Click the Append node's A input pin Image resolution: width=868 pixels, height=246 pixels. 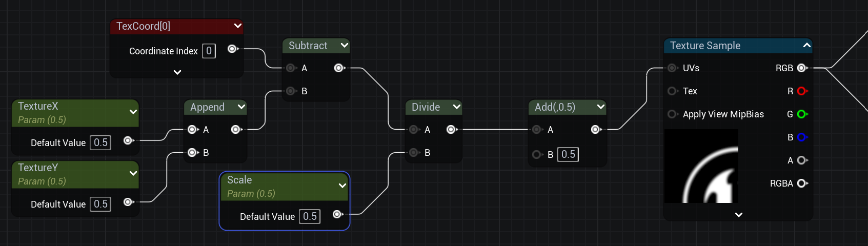click(193, 129)
